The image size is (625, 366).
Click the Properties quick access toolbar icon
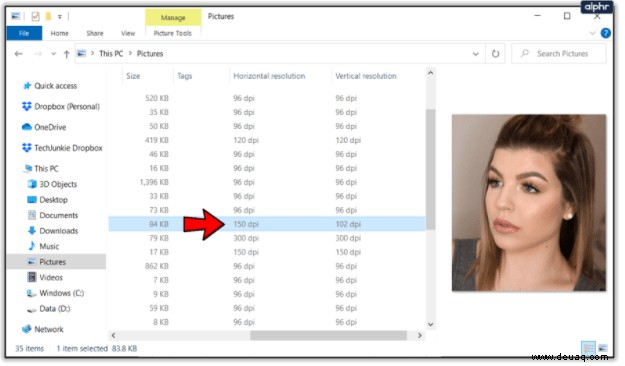[x=35, y=16]
